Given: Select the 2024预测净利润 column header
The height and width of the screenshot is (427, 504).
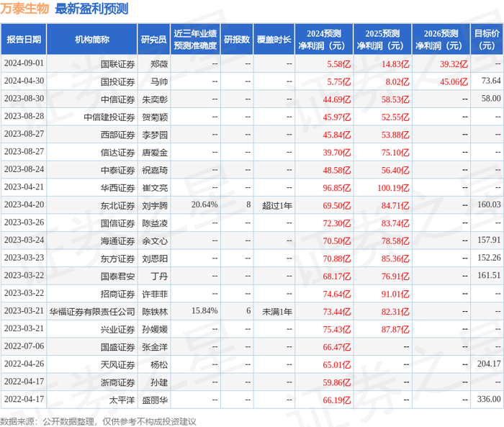Looking at the screenshot, I should 324,39.
